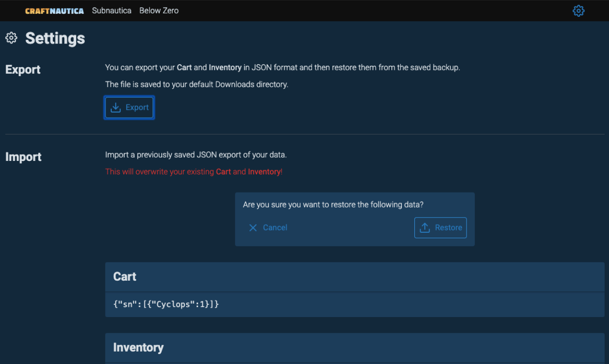Image resolution: width=609 pixels, height=364 pixels.
Task: Cancel the restore confirmation
Action: [x=268, y=227]
